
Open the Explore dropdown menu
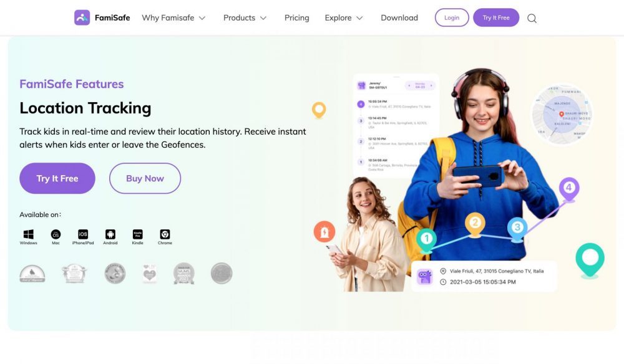[344, 18]
